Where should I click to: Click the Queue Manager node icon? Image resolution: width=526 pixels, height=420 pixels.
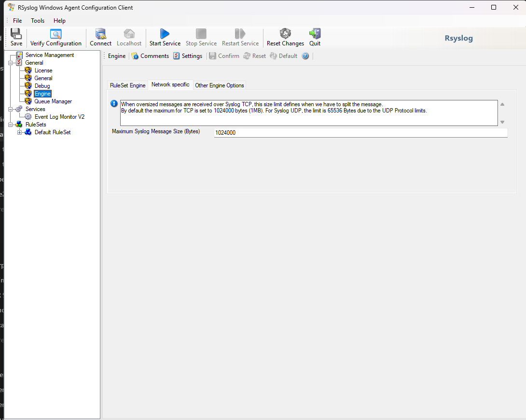click(x=28, y=101)
